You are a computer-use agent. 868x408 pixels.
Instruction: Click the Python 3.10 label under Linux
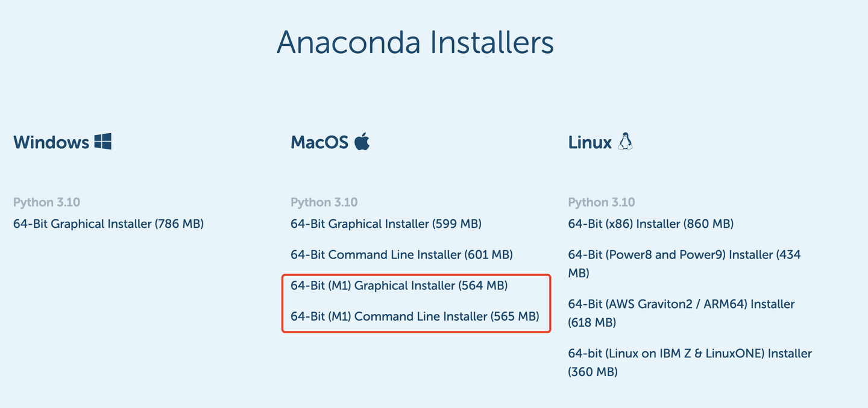[601, 202]
